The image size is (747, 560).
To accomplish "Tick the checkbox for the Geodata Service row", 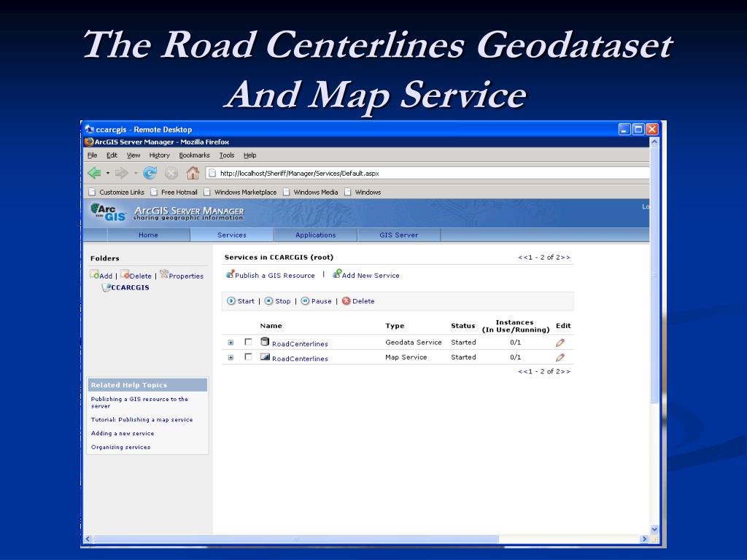I will [x=248, y=342].
